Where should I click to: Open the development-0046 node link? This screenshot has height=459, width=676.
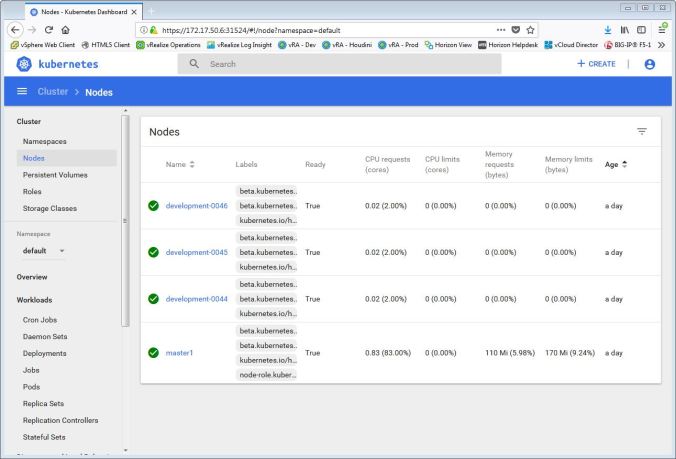pyautogui.click(x=196, y=205)
